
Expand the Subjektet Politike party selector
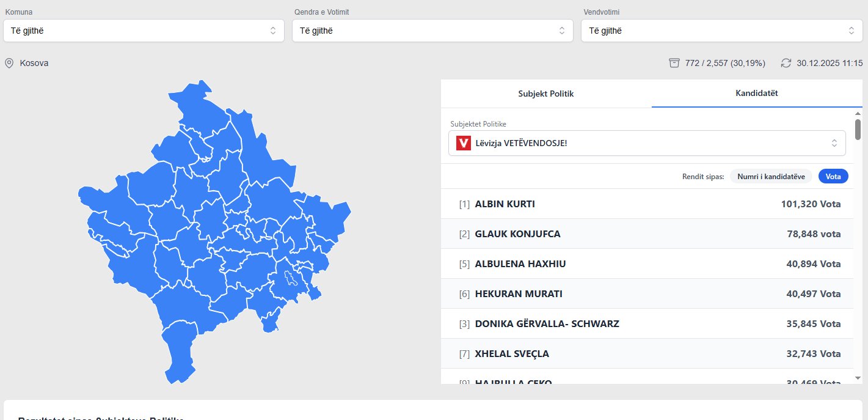[647, 143]
